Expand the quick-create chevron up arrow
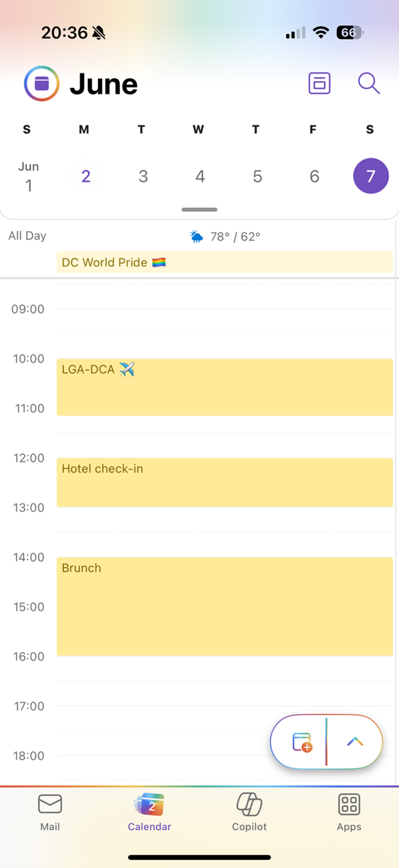The width and height of the screenshot is (399, 868). 355,742
